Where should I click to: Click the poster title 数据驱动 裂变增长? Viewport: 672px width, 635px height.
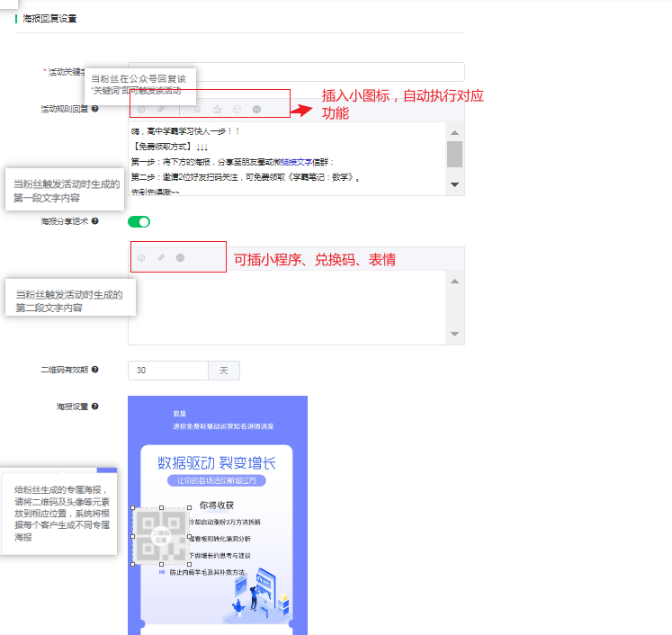pos(217,462)
